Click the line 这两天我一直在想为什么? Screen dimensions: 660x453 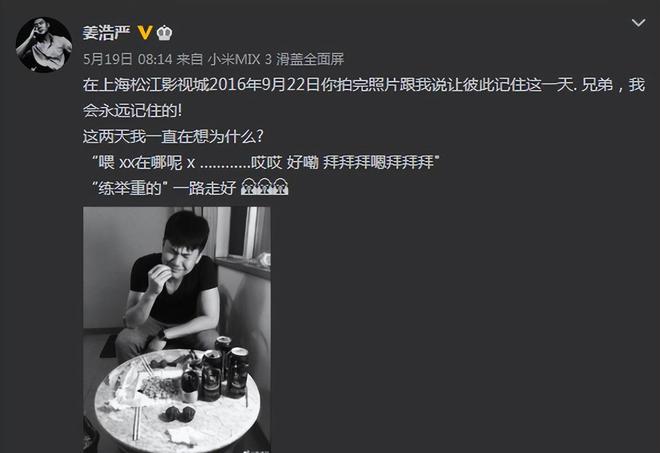(x=173, y=136)
